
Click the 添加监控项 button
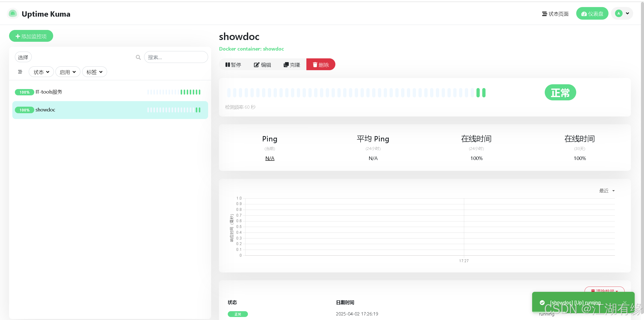click(31, 36)
